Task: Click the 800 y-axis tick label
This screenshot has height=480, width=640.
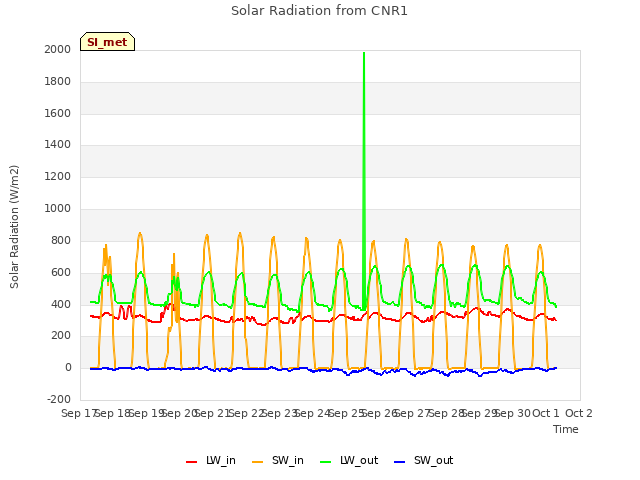Action: point(61,240)
